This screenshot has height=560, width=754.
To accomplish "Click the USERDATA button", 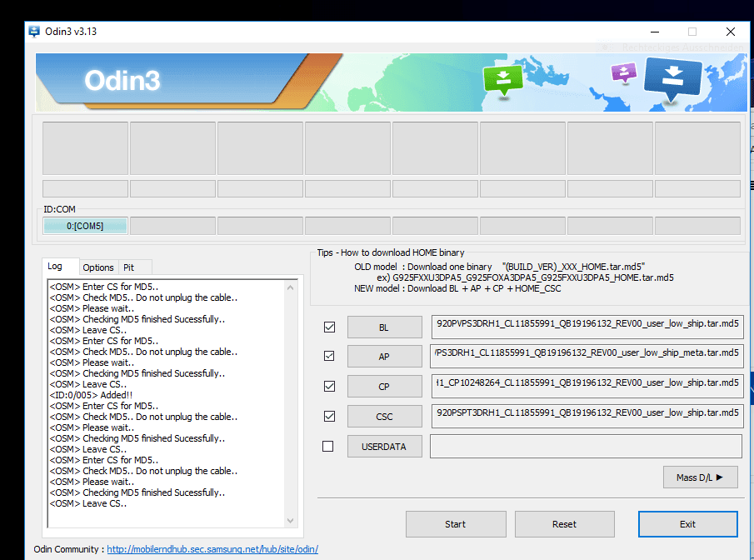I will (x=385, y=447).
